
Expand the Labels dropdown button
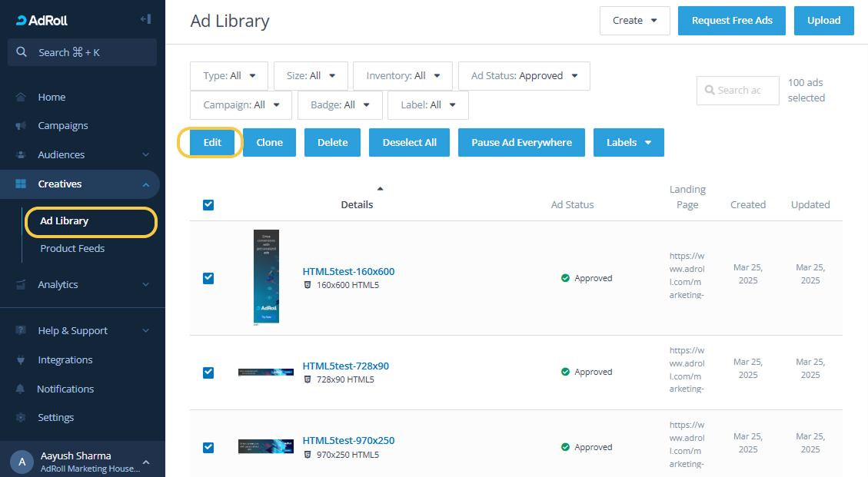pyautogui.click(x=628, y=143)
